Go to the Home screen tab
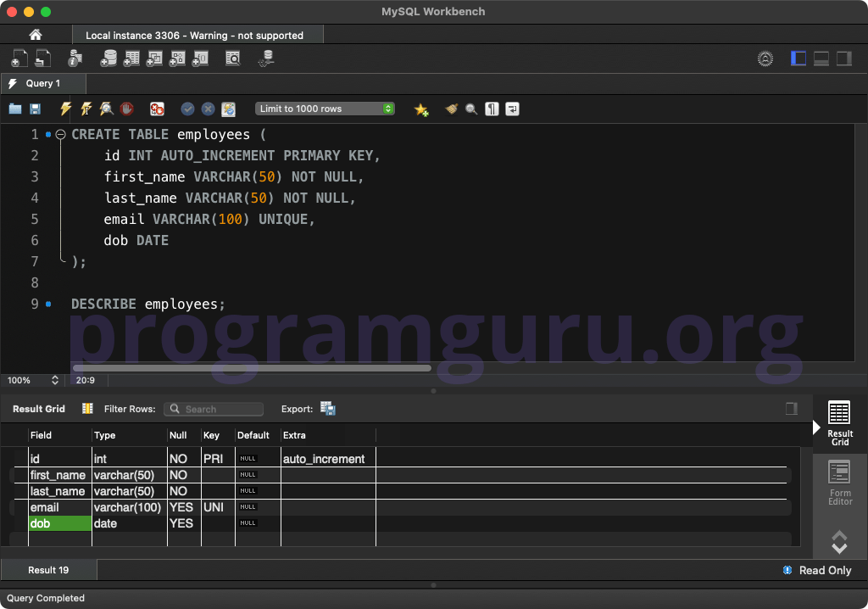The height and width of the screenshot is (609, 868). point(36,35)
